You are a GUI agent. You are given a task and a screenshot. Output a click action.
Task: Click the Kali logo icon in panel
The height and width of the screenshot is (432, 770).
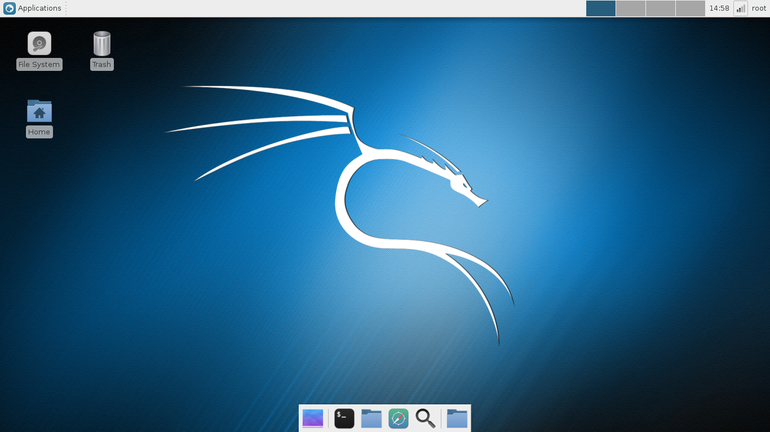click(9, 8)
